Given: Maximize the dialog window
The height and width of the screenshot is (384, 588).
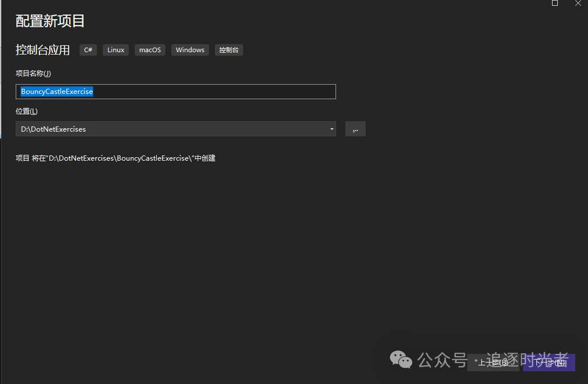Looking at the screenshot, I should tap(555, 3).
